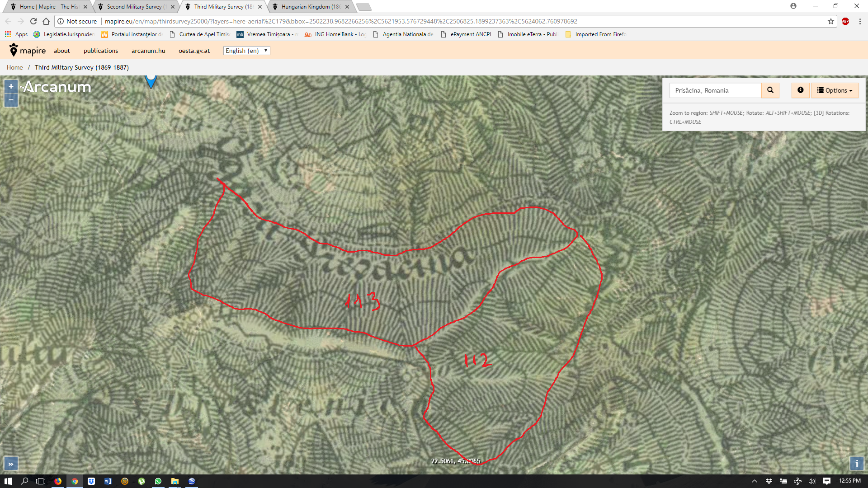
Task: Expand the Options dropdown
Action: pos(835,90)
